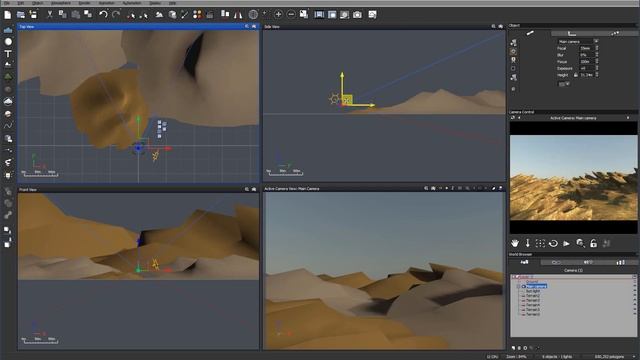Select Sun light in World Browser
This screenshot has height=360, width=640.
[533, 291]
